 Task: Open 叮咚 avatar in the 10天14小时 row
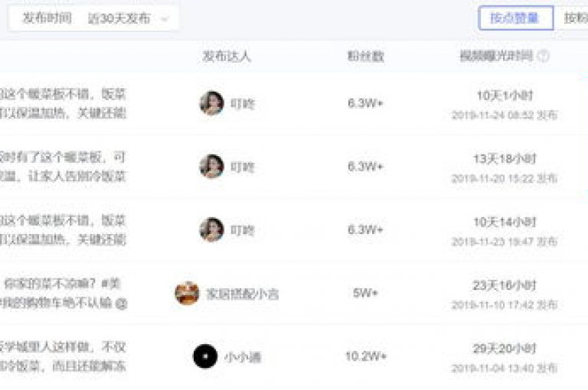coord(211,229)
